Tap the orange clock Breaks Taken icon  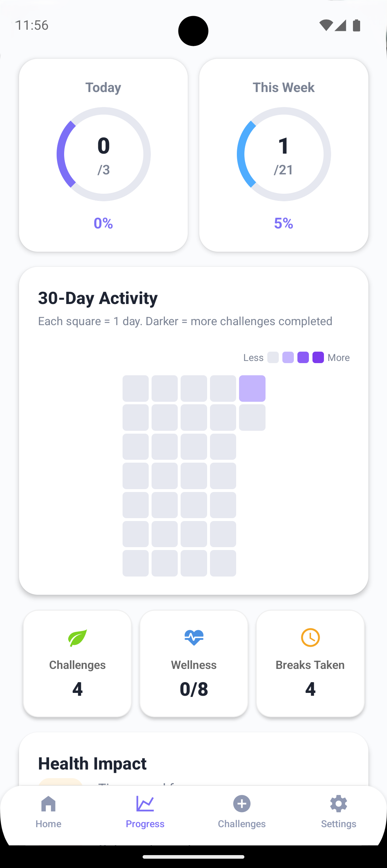click(310, 638)
